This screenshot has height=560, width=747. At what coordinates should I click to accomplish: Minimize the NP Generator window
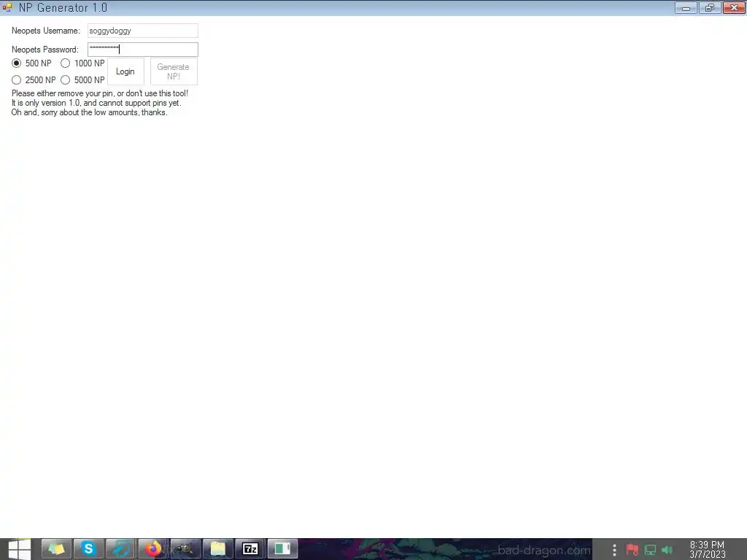(686, 7)
